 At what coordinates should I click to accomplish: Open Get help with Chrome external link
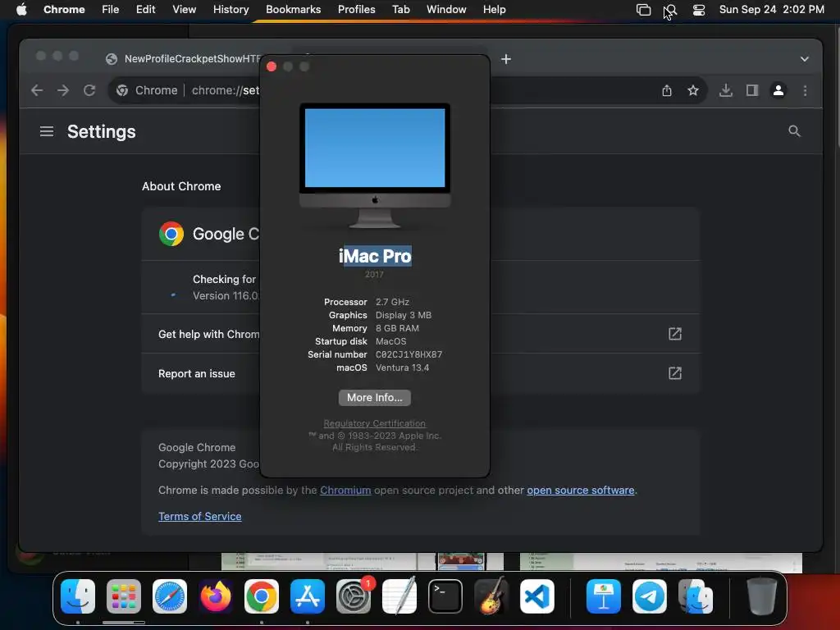[x=675, y=334]
